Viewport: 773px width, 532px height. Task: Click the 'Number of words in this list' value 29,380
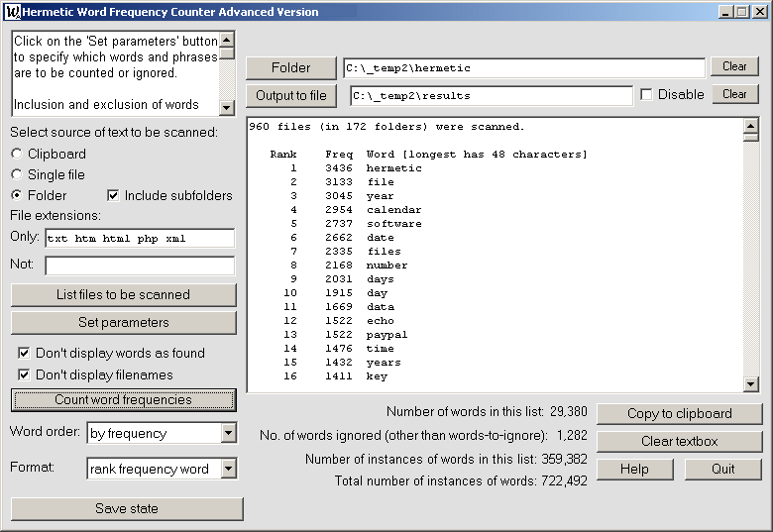(569, 411)
